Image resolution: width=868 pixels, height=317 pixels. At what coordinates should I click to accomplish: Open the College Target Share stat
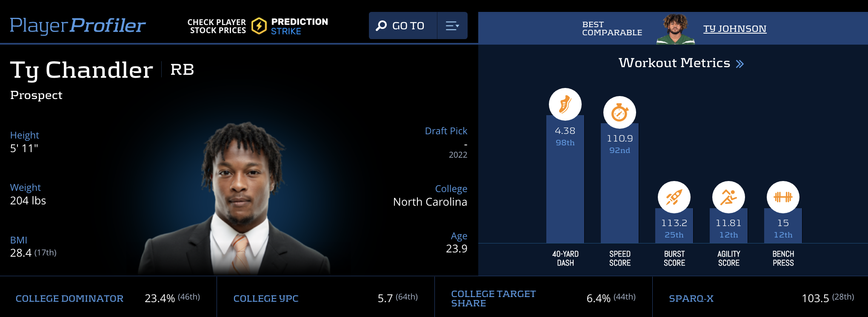pyautogui.click(x=493, y=298)
